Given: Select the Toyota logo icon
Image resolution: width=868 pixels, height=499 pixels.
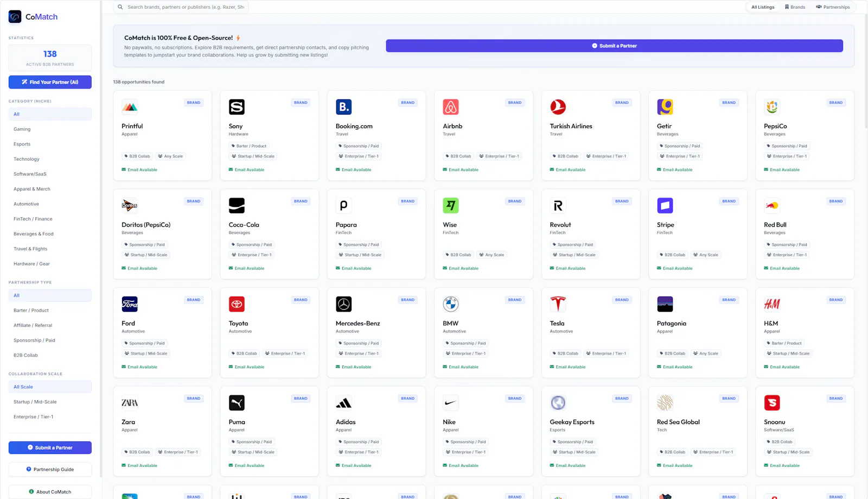Looking at the screenshot, I should coord(237,304).
